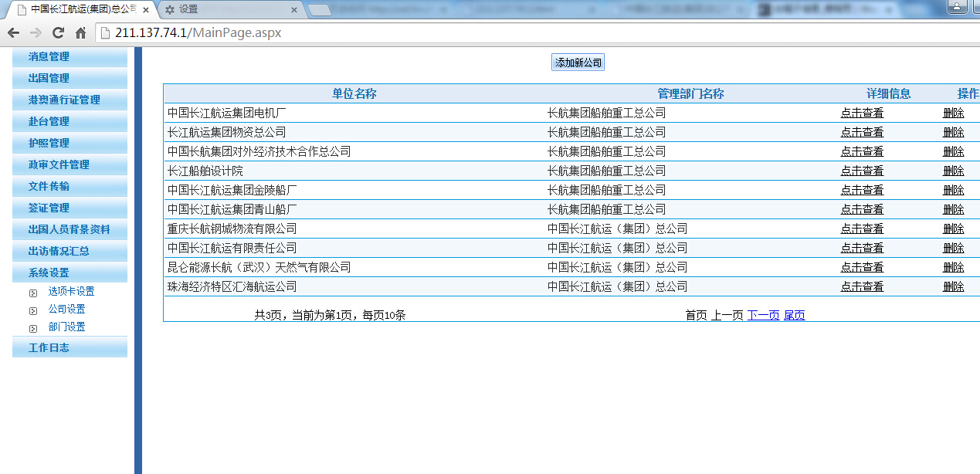Go to next page via 下一页
The image size is (980, 474).
pos(763,315)
